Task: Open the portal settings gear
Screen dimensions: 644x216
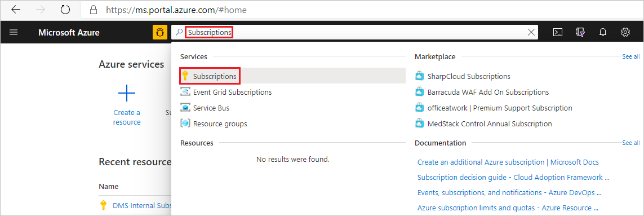Action: coord(625,32)
